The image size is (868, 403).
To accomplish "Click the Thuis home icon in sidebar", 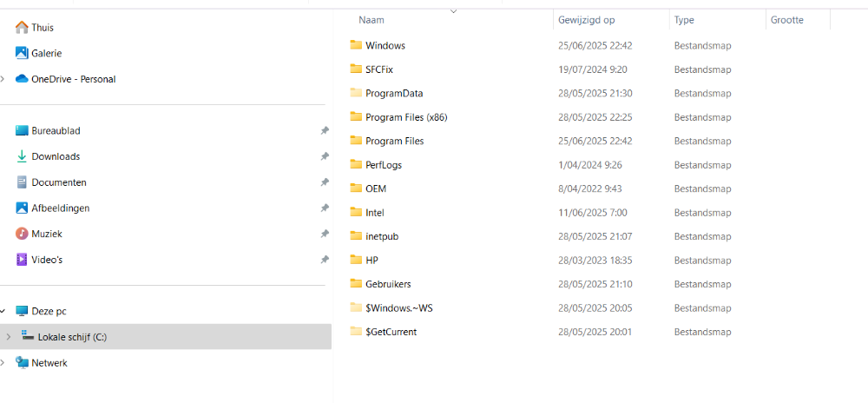I will point(22,27).
